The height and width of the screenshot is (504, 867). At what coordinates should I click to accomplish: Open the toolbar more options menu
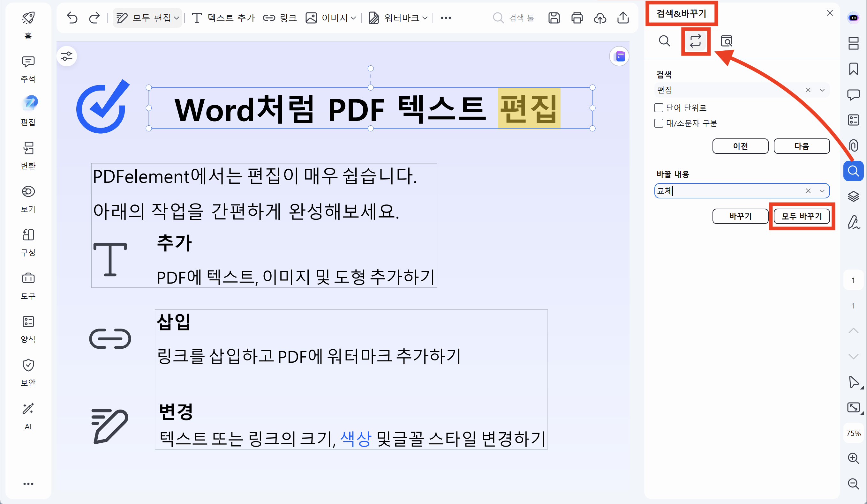tap(446, 18)
